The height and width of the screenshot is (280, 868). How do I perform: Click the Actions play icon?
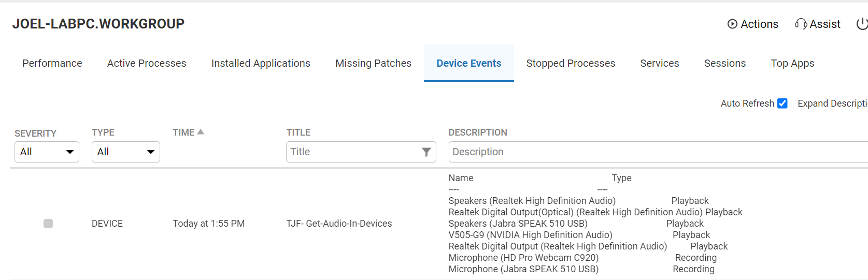(732, 24)
